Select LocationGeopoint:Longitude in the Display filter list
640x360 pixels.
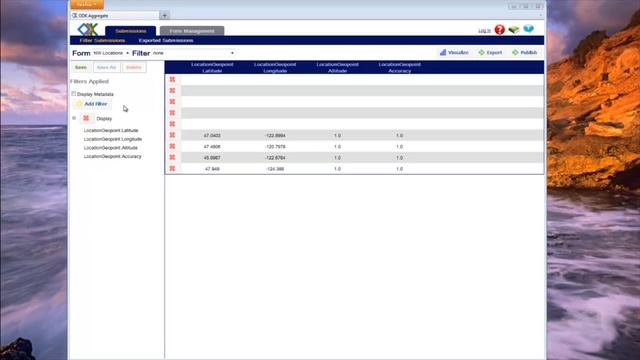point(113,139)
